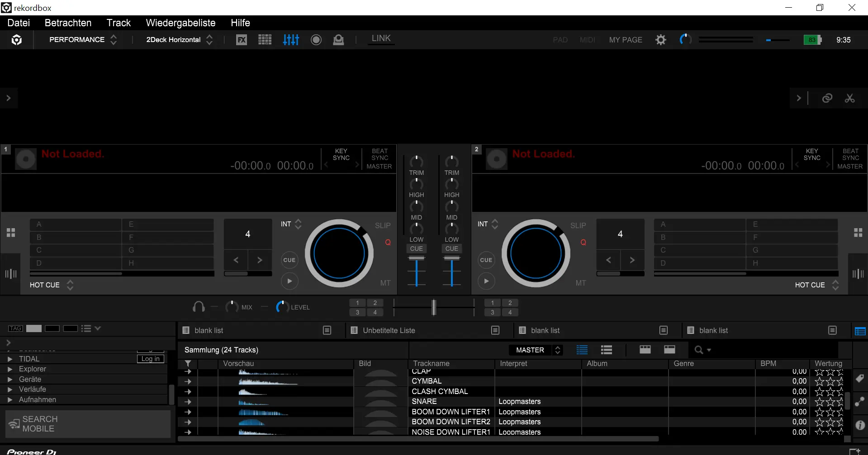This screenshot has width=868, height=455.
Task: Halve deck 1 loop size with left arrow
Action: (x=236, y=260)
